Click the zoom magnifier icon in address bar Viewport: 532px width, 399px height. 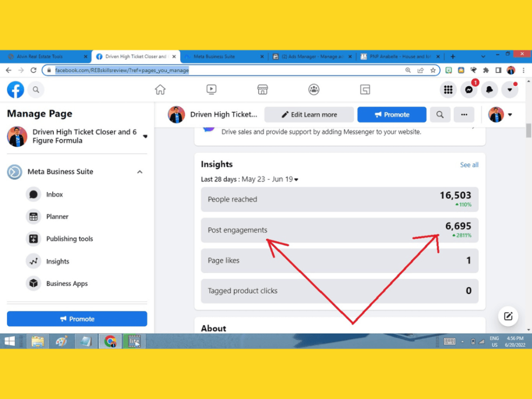(408, 70)
